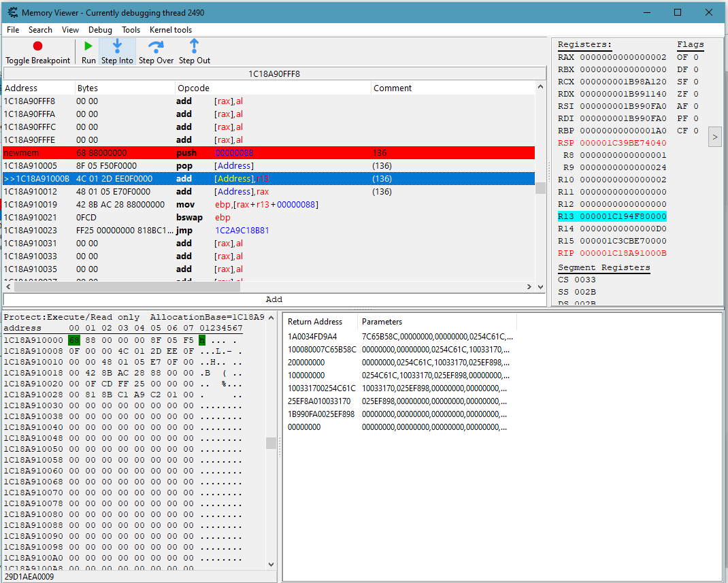Click the Step Into toolbar button

tap(117, 52)
